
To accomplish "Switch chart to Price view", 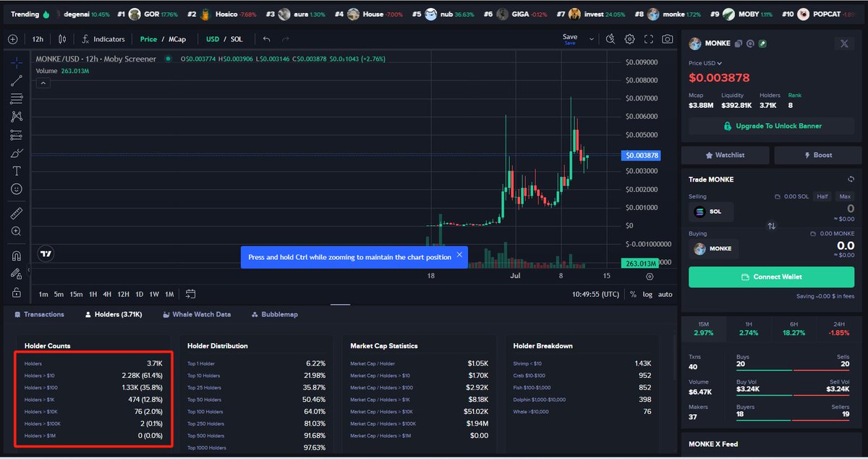I will (148, 39).
